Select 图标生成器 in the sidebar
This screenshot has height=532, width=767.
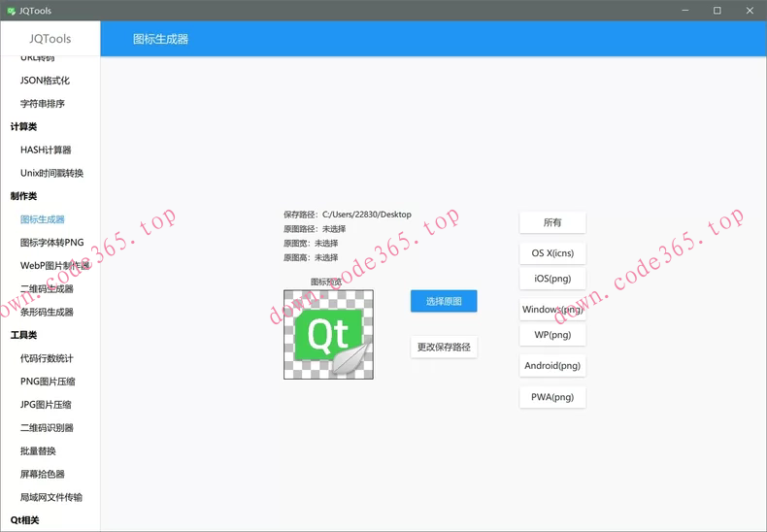tap(43, 219)
